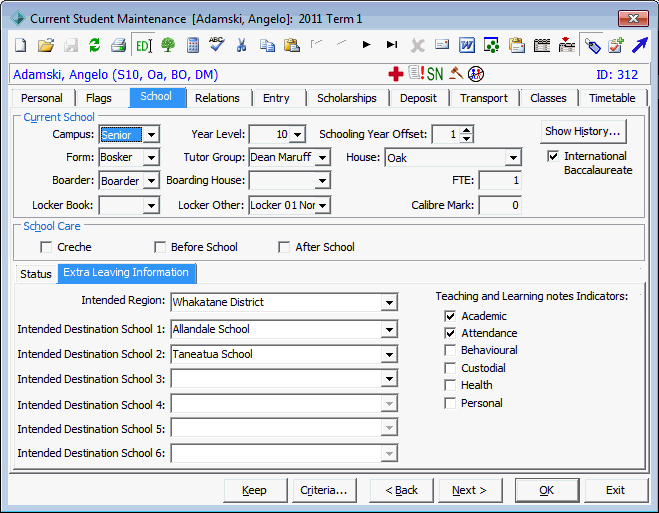659x513 pixels.
Task: Click the clipboard with card icon
Action: (517, 45)
